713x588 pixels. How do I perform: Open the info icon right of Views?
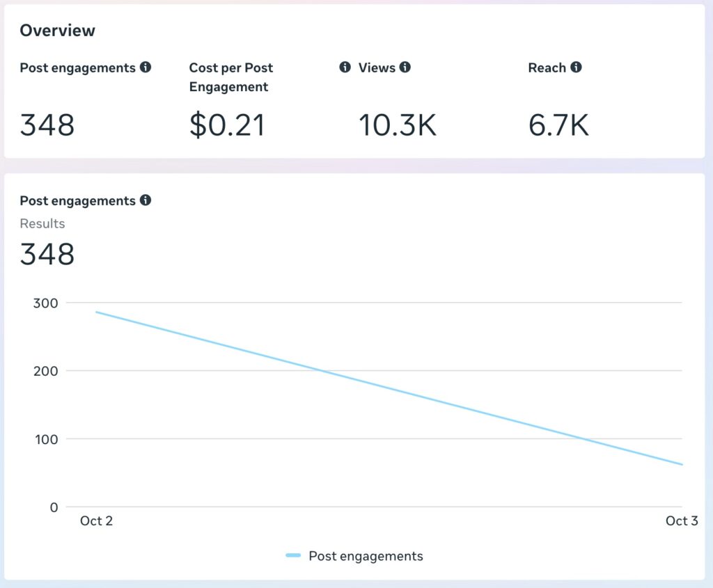coord(405,67)
